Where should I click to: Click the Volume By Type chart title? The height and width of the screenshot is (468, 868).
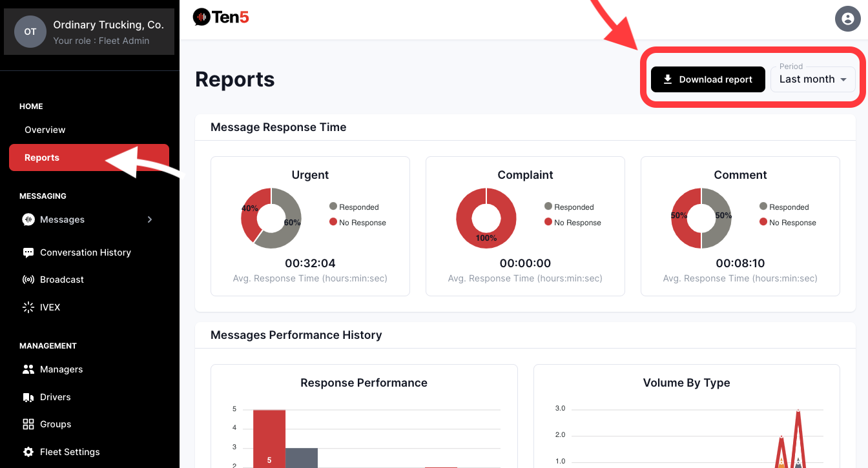coord(687,383)
